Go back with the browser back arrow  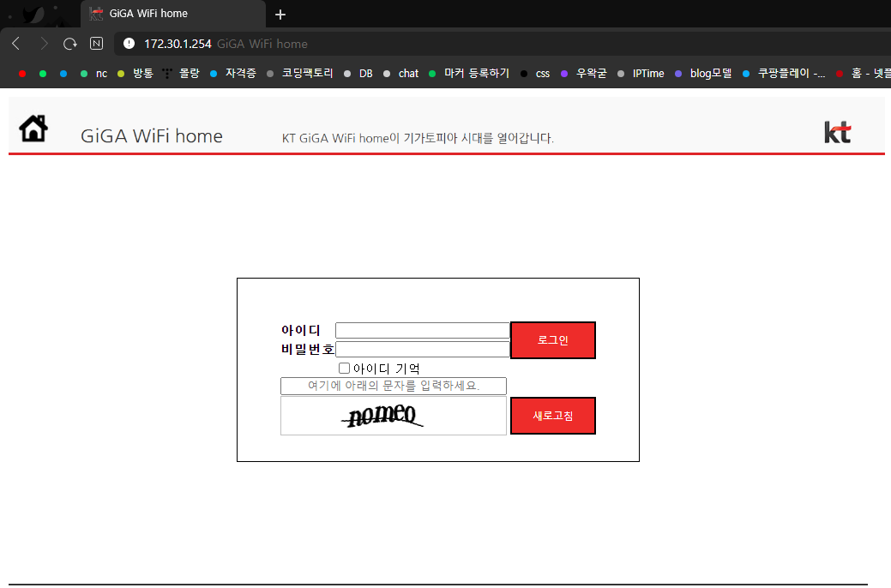tap(16, 44)
